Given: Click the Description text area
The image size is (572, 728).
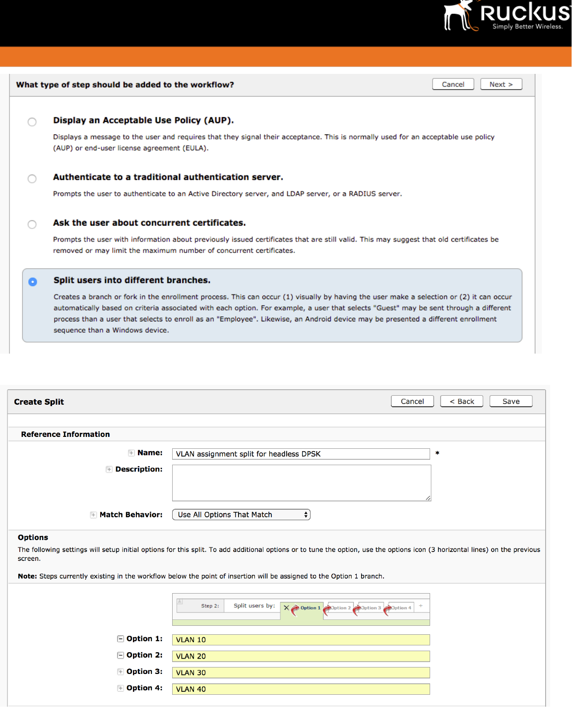Looking at the screenshot, I should [x=302, y=483].
